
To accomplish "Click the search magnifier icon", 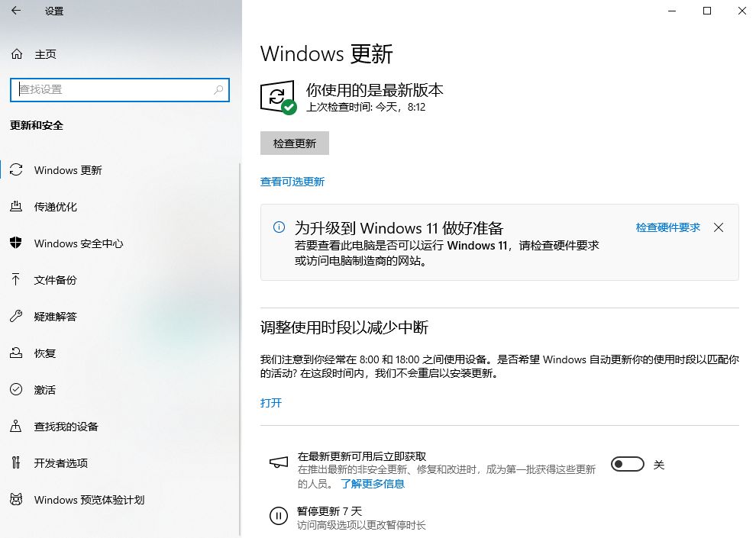I will click(218, 89).
